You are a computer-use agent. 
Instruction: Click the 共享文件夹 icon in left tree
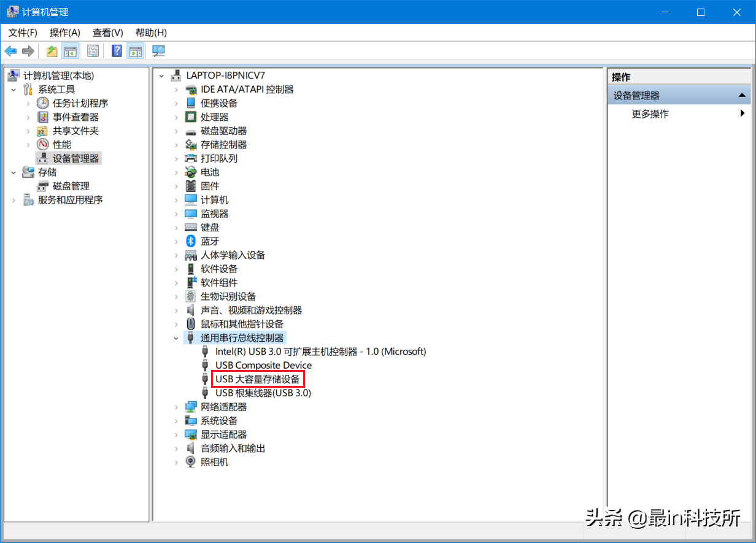coord(42,131)
